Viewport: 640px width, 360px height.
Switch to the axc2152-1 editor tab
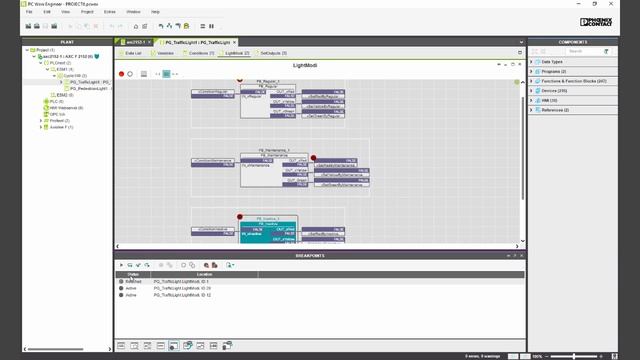pos(135,42)
